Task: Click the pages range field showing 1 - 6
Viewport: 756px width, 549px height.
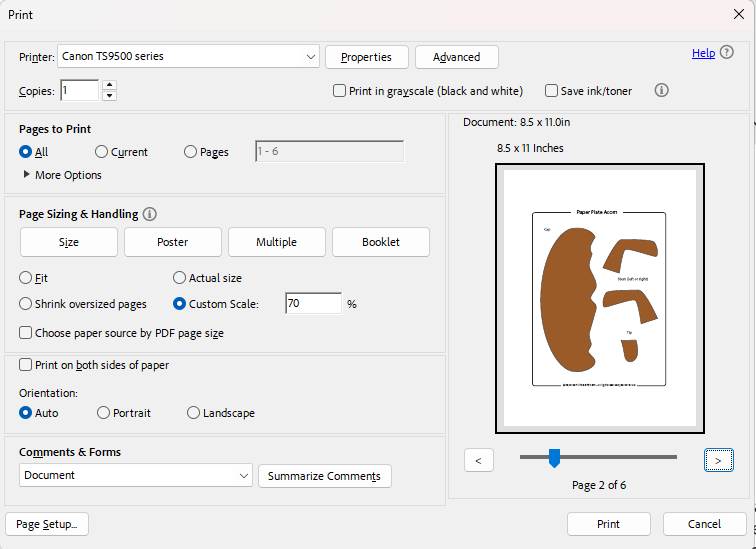Action: (x=330, y=151)
